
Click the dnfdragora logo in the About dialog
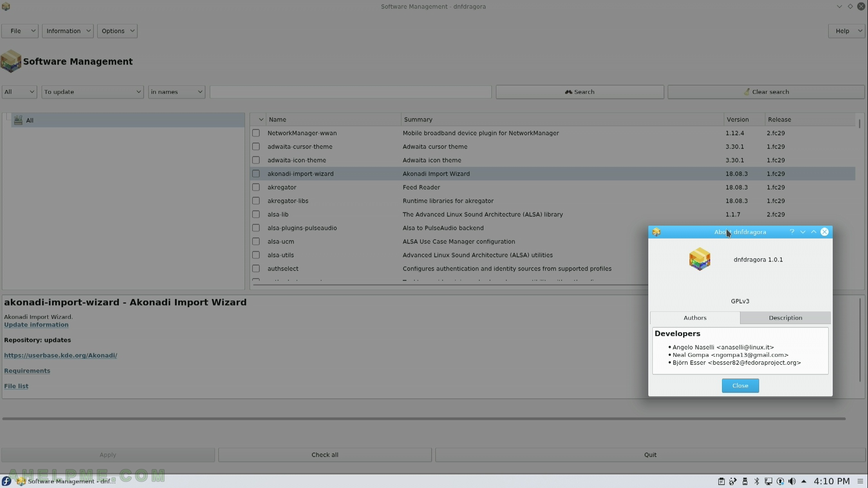pyautogui.click(x=699, y=259)
